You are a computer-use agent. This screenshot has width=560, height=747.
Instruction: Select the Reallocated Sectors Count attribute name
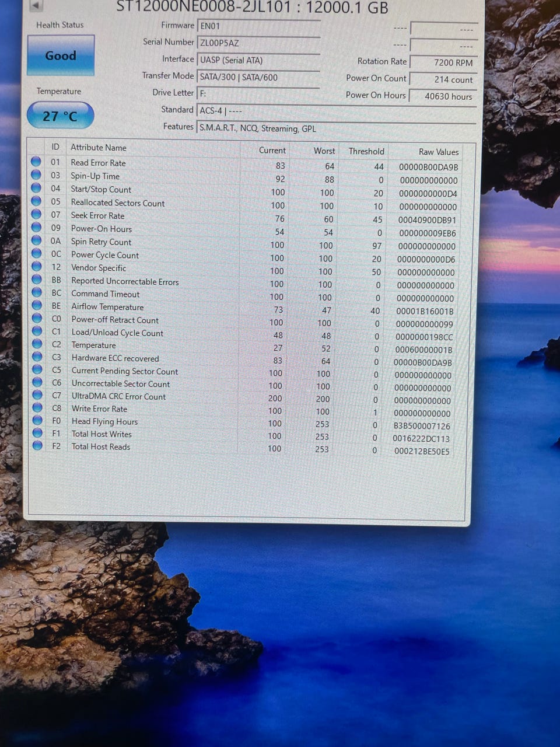pyautogui.click(x=118, y=203)
